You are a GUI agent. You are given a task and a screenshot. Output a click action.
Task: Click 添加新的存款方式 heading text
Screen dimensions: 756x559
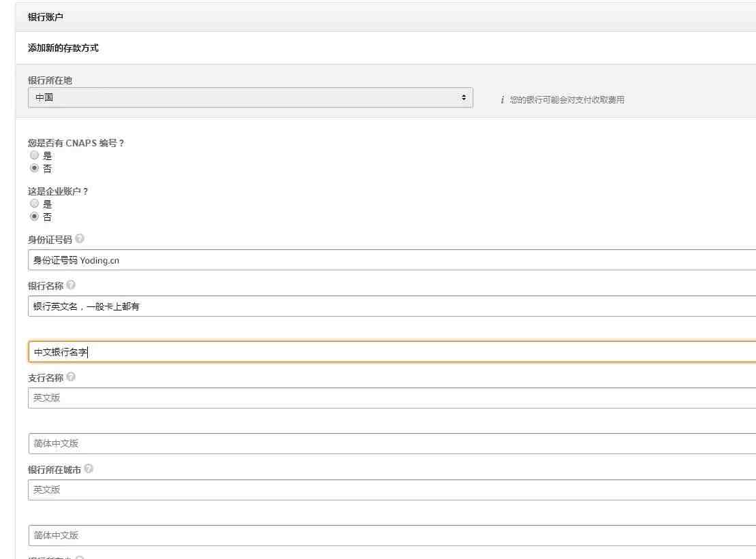click(x=63, y=48)
